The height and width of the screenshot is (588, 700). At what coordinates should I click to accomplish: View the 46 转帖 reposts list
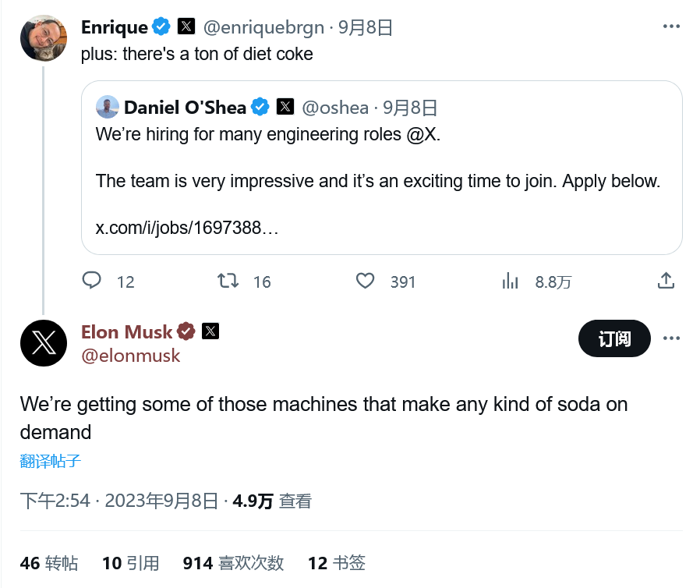(x=49, y=563)
